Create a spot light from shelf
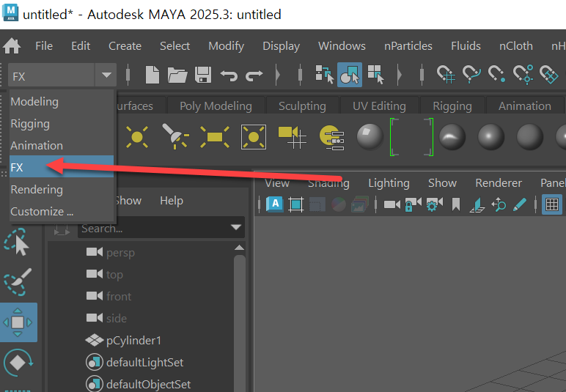This screenshot has height=392, width=566. 175,137
